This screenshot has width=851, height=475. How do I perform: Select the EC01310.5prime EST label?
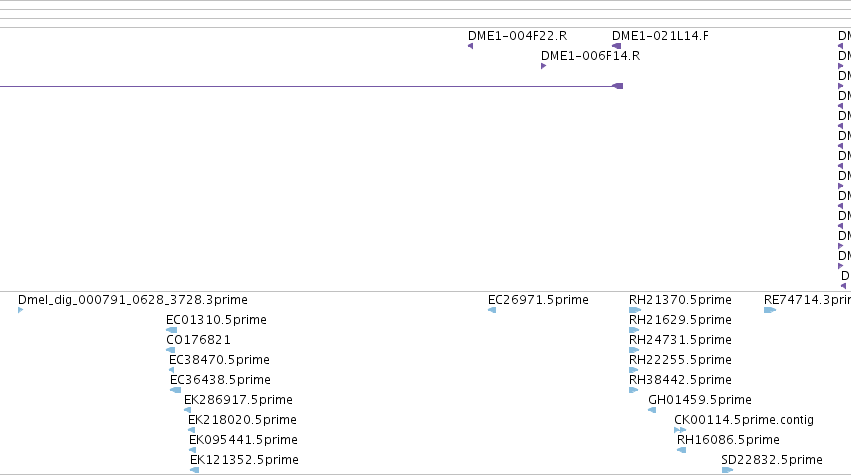216,320
